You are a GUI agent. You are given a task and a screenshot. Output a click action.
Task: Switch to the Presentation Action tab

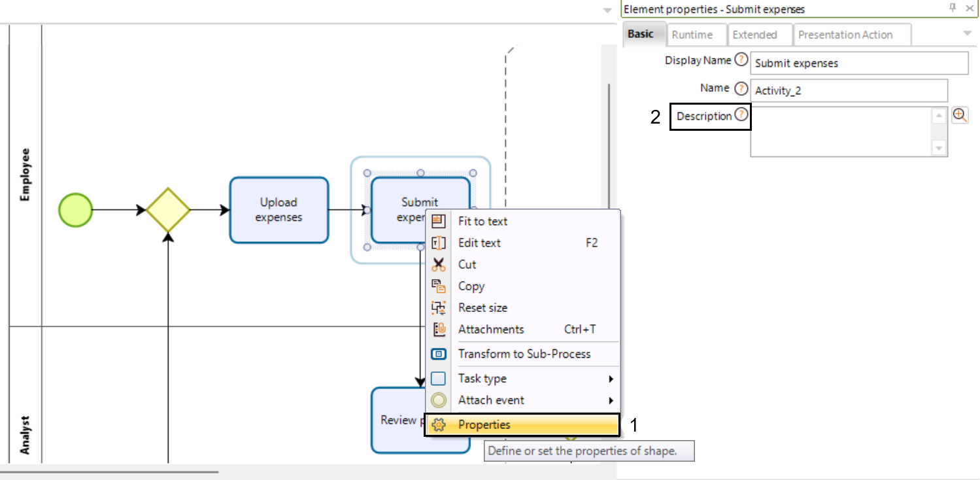click(853, 35)
